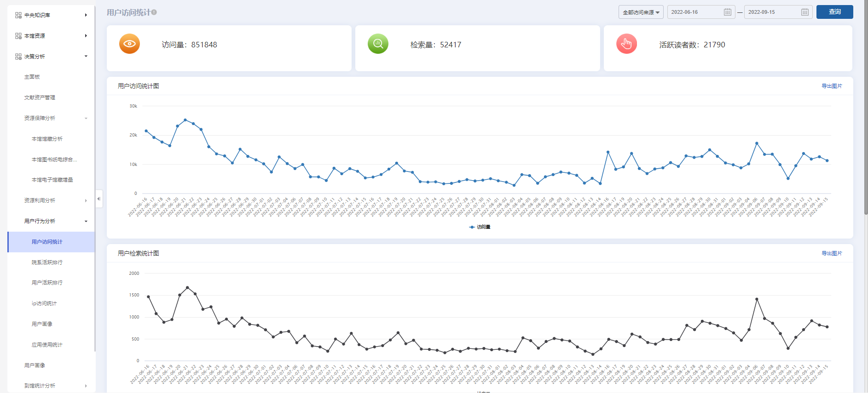Toggle the 访问量 legend series
Image resolution: width=868 pixels, height=393 pixels.
[480, 227]
